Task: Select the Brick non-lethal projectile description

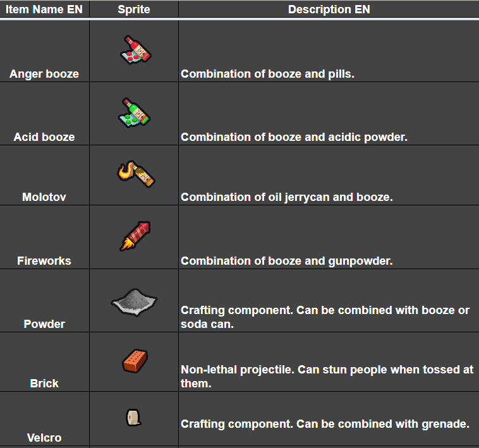Action: [327, 377]
